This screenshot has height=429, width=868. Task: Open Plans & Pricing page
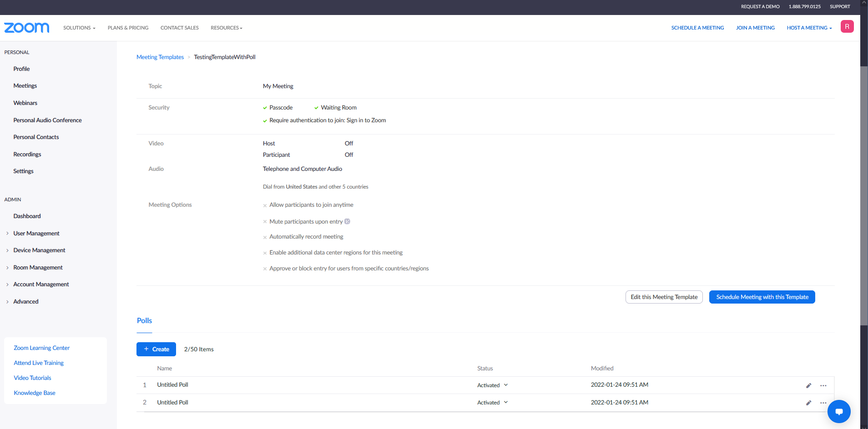point(128,28)
